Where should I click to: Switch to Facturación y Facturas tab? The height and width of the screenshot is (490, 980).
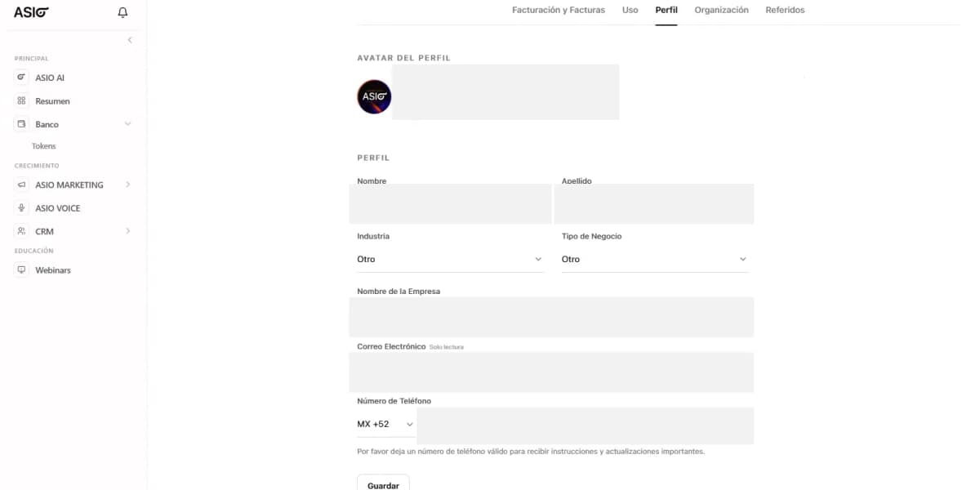tap(559, 10)
